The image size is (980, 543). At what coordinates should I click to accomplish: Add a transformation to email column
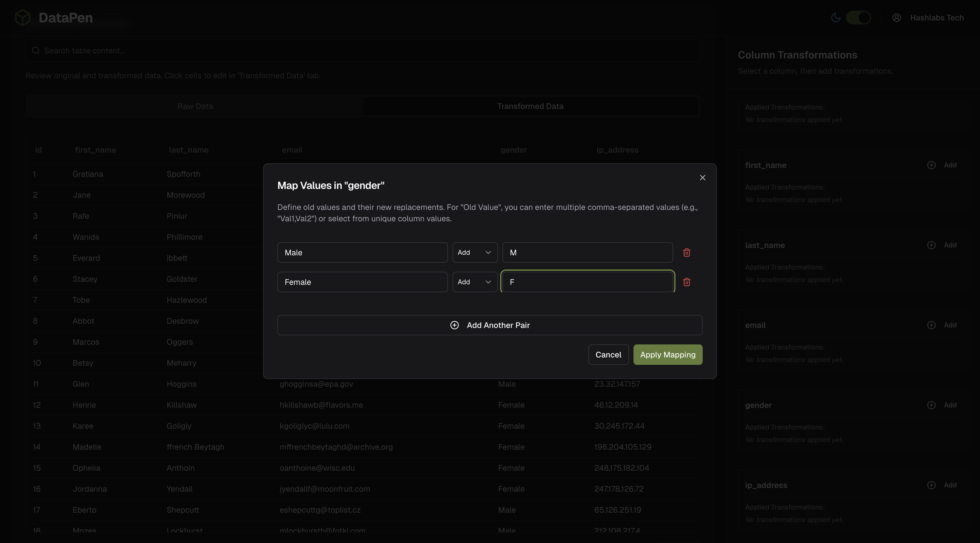point(942,325)
